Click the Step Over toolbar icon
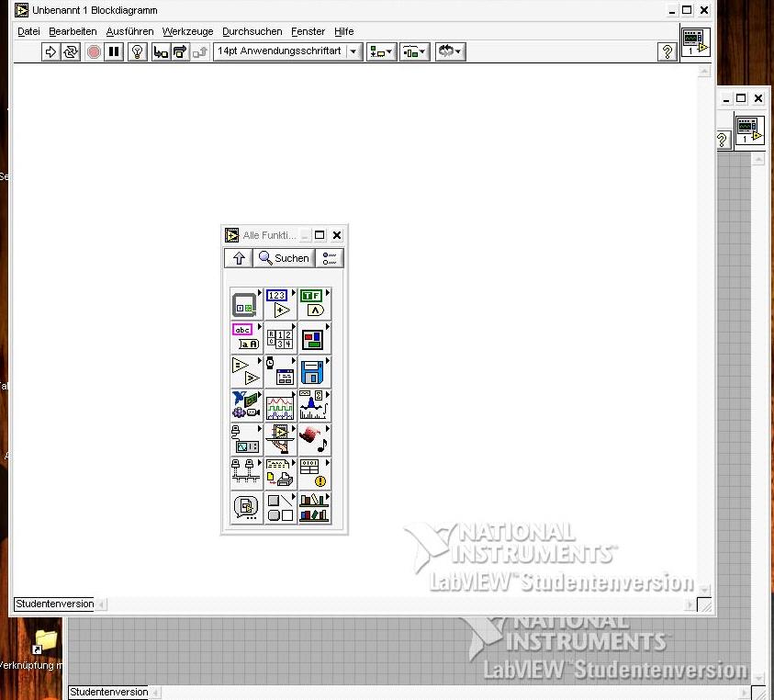This screenshot has width=774, height=700. coord(180,51)
